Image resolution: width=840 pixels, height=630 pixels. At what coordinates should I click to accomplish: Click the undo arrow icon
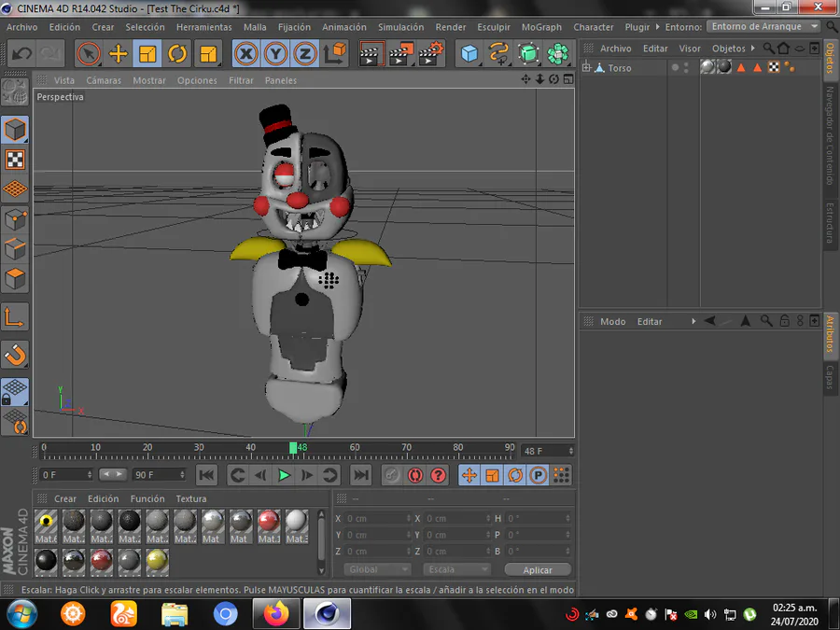[x=21, y=54]
